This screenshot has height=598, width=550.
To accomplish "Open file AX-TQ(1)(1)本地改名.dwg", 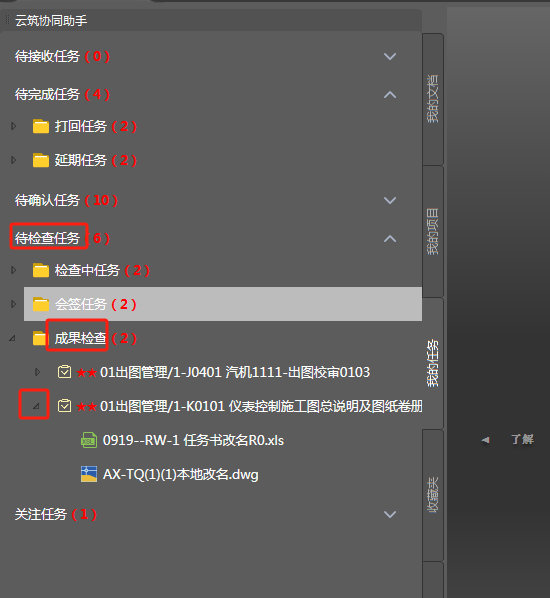I will point(180,474).
